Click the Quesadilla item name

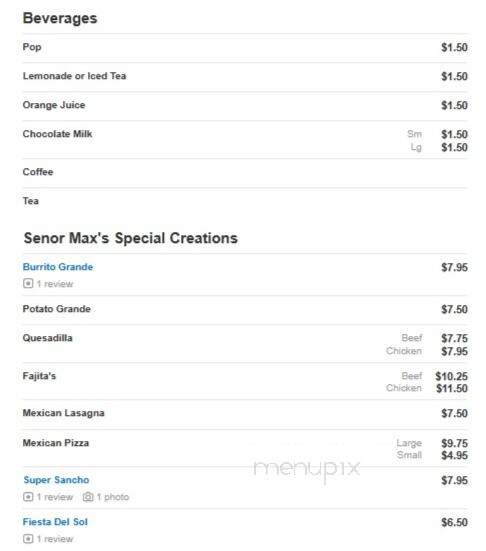tap(47, 338)
